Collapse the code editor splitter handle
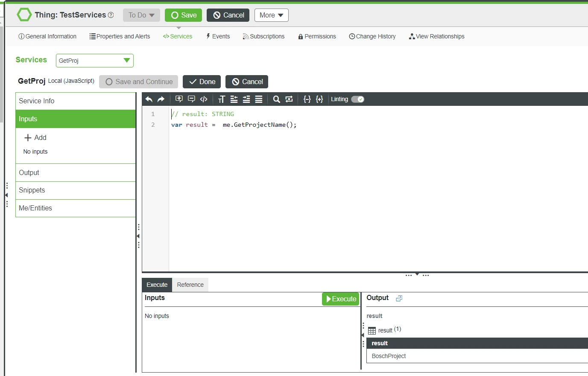The width and height of the screenshot is (588, 376). [x=417, y=275]
